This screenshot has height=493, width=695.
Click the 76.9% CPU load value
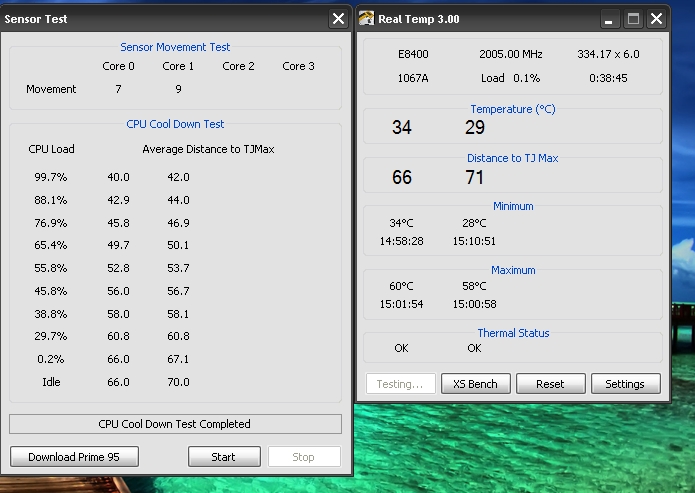click(51, 223)
